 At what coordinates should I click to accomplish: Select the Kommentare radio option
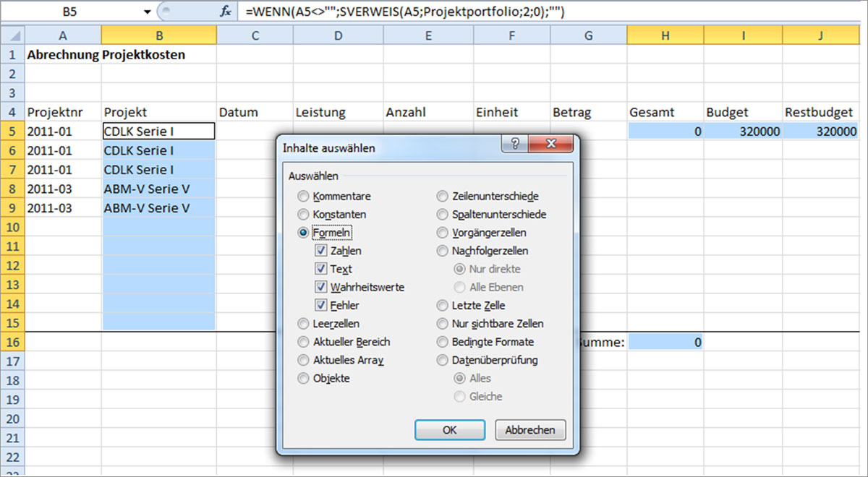point(302,197)
